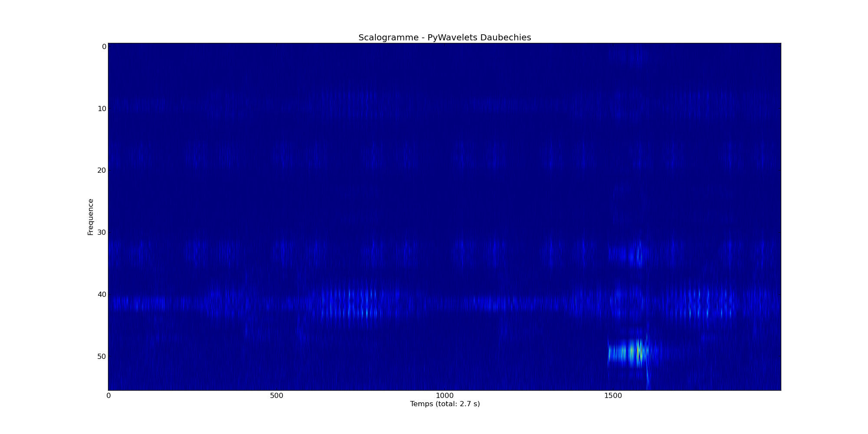Click the y-axis tick label 40
Image resolution: width=868 pixels, height=434 pixels.
(102, 295)
